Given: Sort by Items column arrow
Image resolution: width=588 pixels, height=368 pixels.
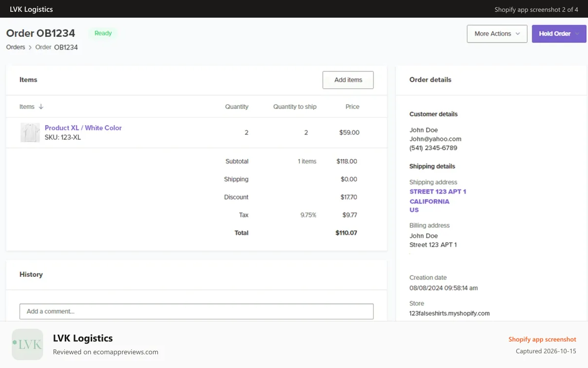Looking at the screenshot, I should point(41,106).
